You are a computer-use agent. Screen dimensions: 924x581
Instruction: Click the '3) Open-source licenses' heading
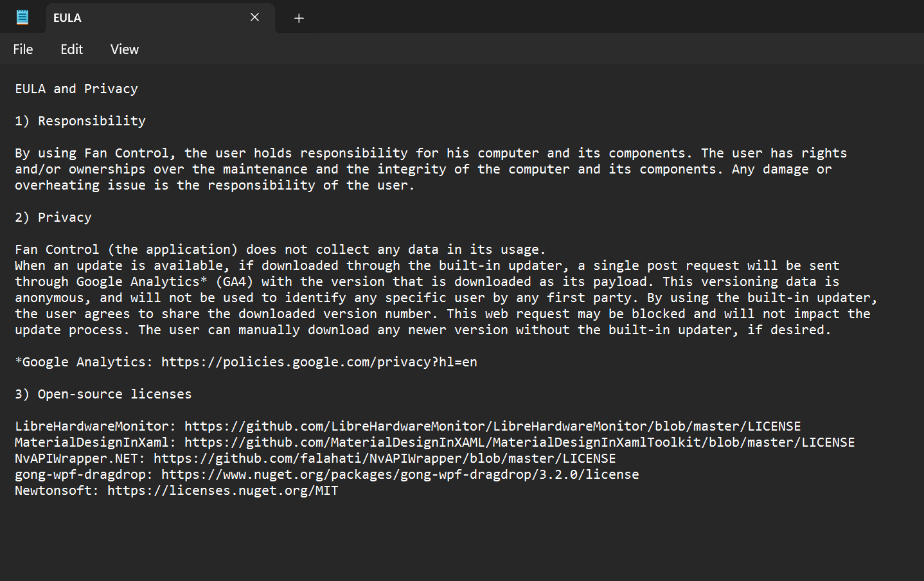point(103,394)
